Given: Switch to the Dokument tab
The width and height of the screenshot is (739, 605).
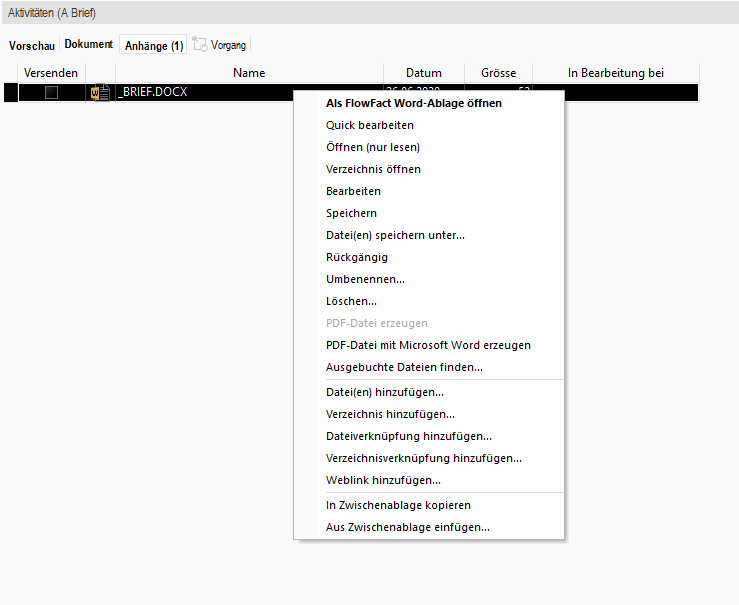Looking at the screenshot, I should point(89,44).
